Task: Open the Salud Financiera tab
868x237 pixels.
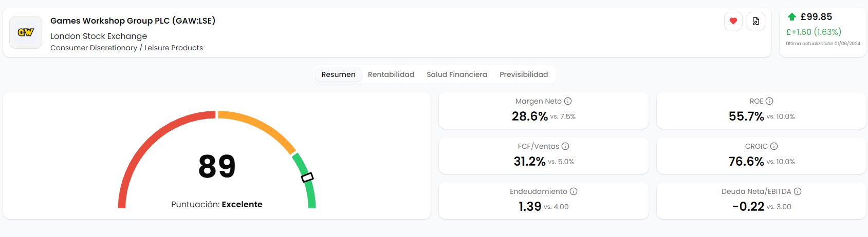Action: coord(457,74)
